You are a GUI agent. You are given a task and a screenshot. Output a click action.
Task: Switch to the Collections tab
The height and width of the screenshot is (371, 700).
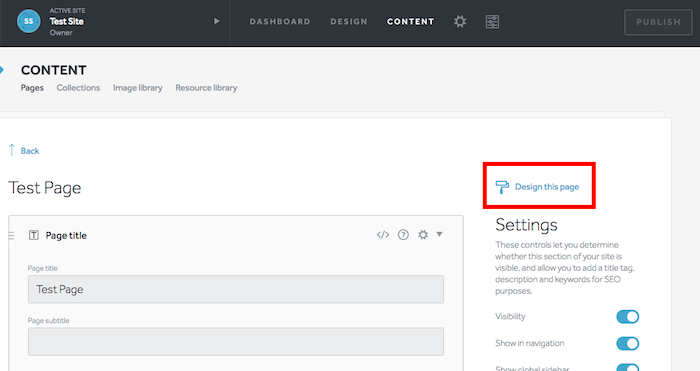point(78,88)
